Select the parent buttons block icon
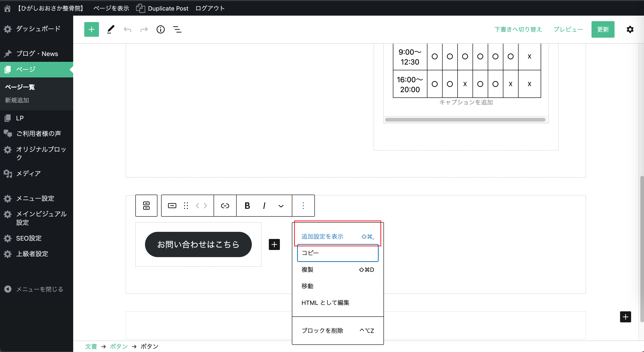This screenshot has width=644, height=352. (x=146, y=206)
